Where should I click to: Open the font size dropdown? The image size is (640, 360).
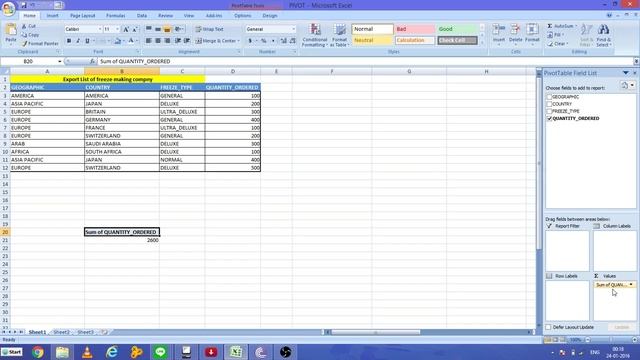pos(118,29)
